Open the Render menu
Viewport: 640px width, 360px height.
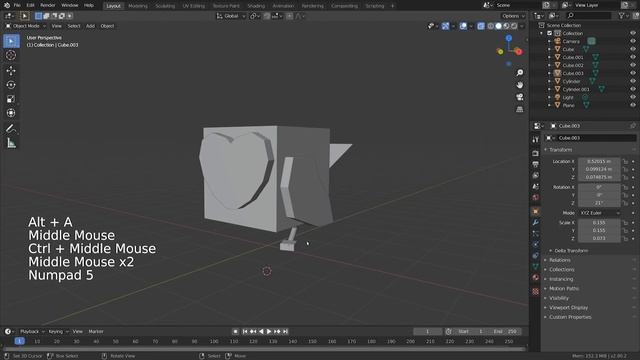coord(47,5)
